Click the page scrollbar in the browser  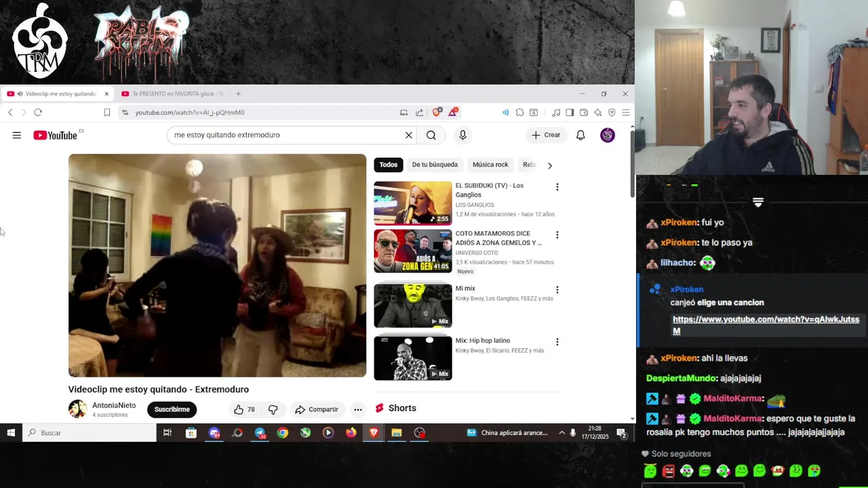[x=632, y=163]
